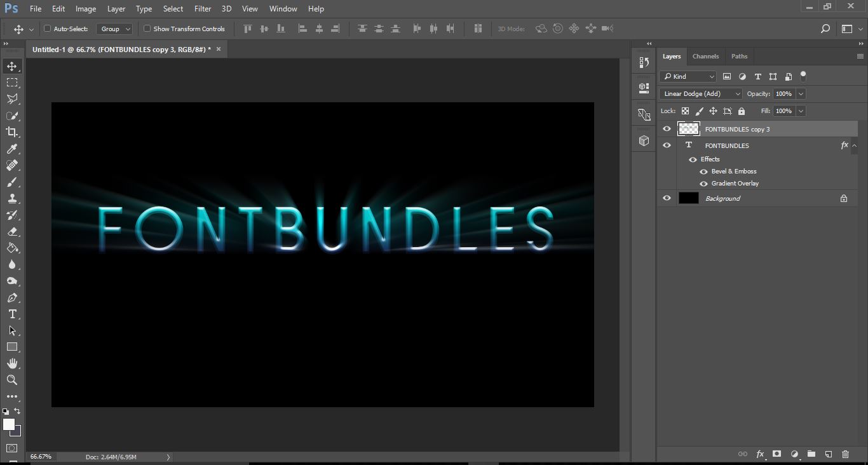This screenshot has width=868, height=465.
Task: Select the Paint Bucket tool
Action: (12, 248)
